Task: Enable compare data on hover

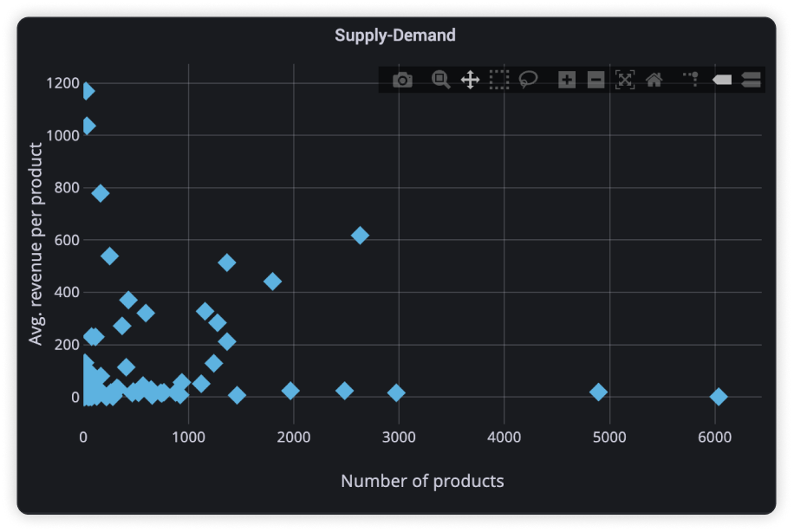Action: click(751, 81)
